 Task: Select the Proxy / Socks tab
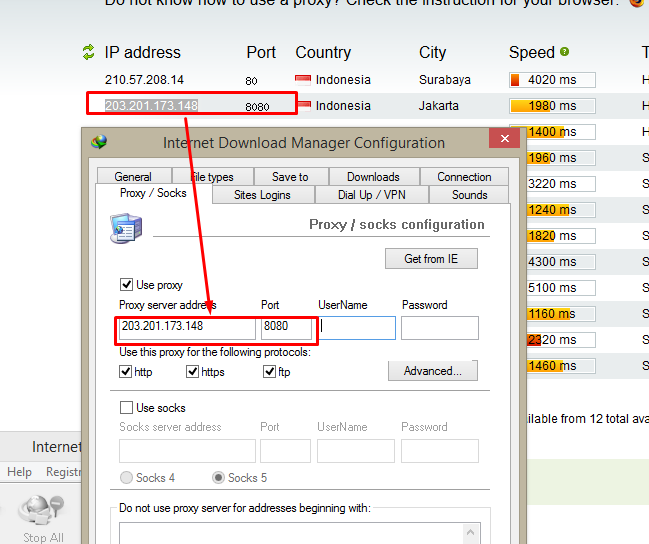click(x=153, y=193)
